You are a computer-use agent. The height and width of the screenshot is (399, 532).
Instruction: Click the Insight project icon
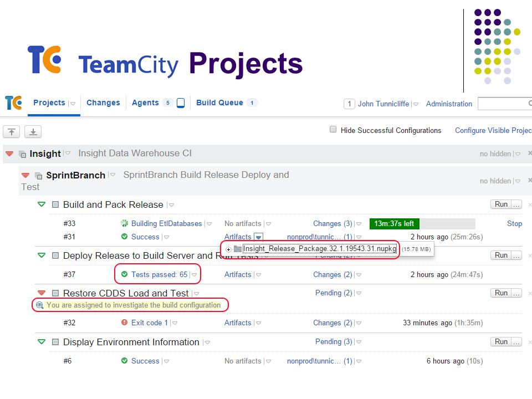coord(22,155)
